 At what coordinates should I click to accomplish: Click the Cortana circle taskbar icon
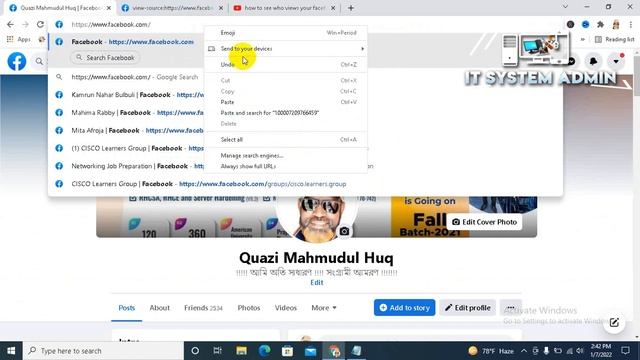point(195,351)
